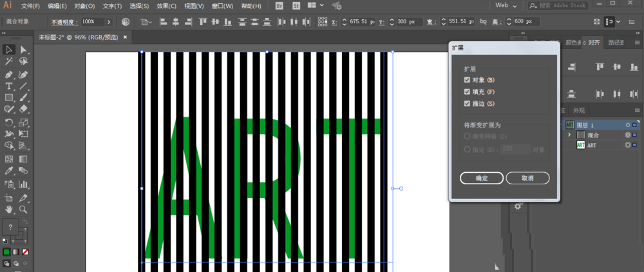Screen dimensions: 644x272
Task: Select the Blend tool
Action: 23,170
